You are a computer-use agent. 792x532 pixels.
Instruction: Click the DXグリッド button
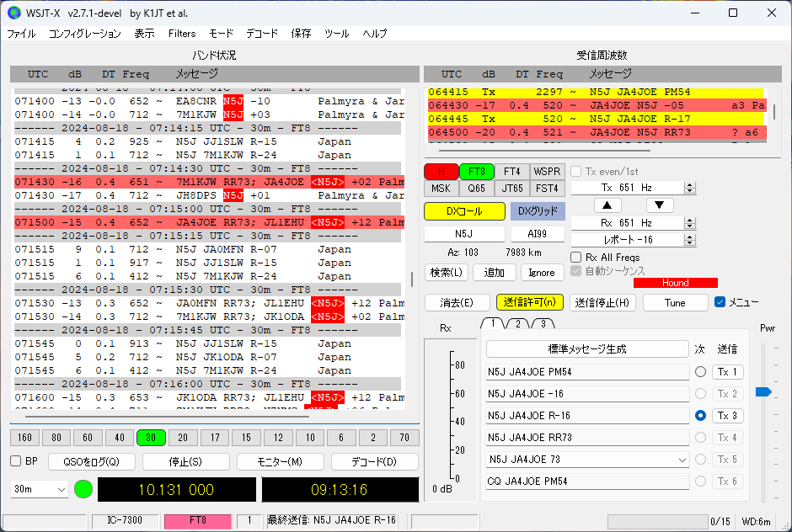(x=538, y=211)
